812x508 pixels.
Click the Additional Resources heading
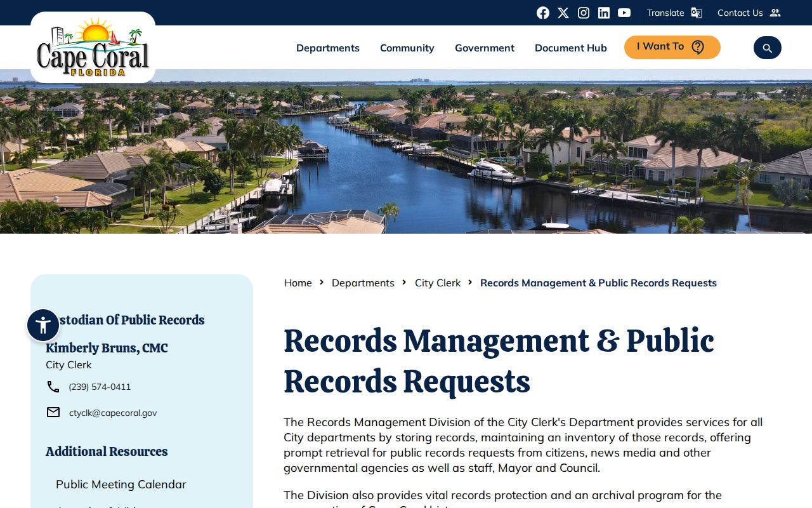pos(107,451)
